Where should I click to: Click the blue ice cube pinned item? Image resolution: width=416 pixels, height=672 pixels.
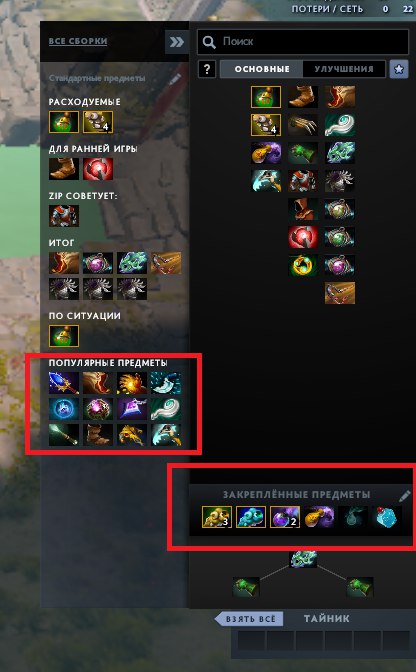[x=387, y=516]
